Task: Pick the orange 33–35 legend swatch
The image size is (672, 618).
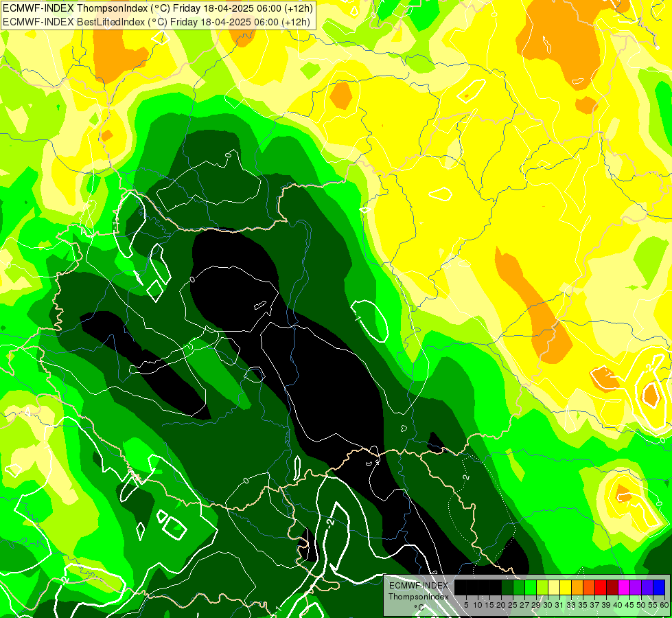Action: (x=577, y=588)
